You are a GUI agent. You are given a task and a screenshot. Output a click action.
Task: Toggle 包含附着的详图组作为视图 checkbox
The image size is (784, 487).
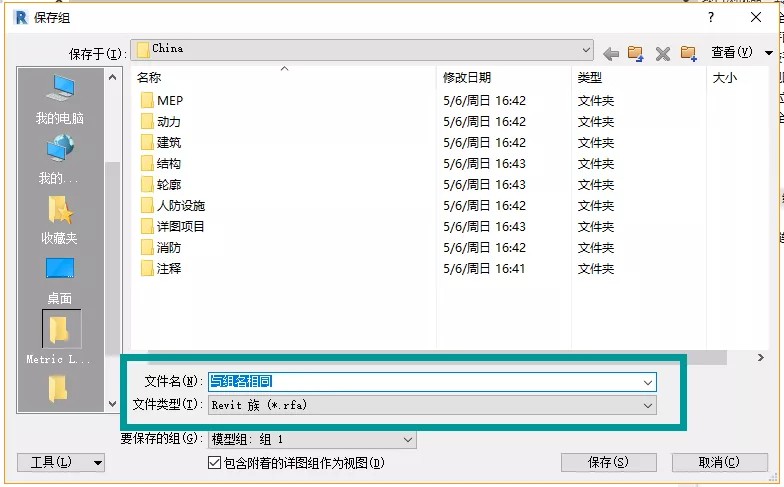click(x=214, y=462)
